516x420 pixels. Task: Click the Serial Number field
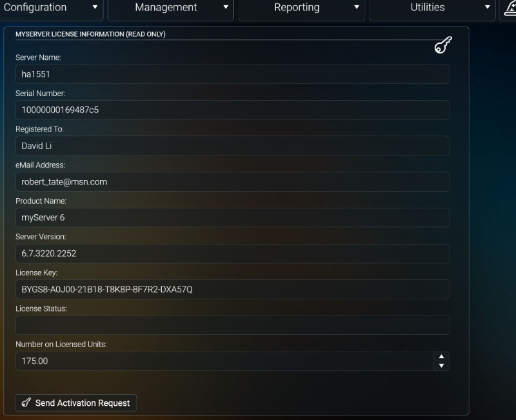[x=232, y=110]
